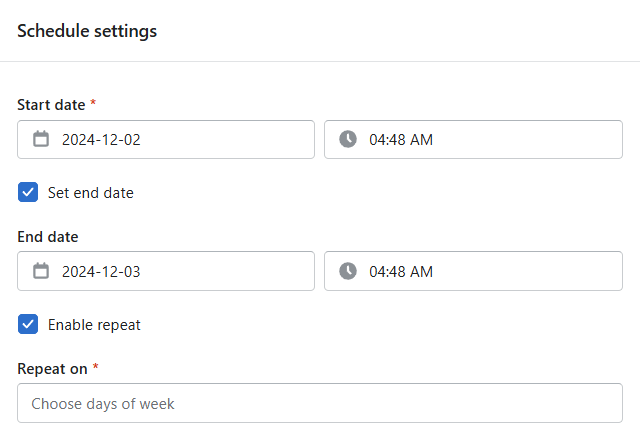The width and height of the screenshot is (640, 435).
Task: Click the calendar icon in End date field
Action: point(41,271)
